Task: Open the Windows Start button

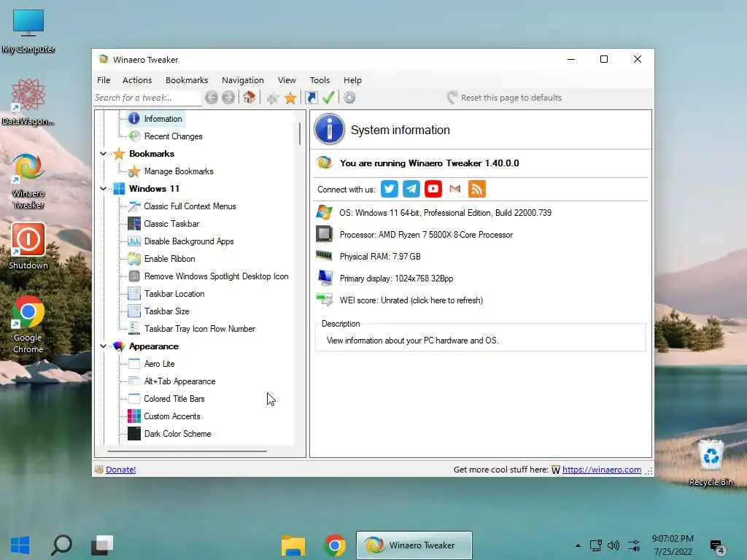Action: pyautogui.click(x=20, y=545)
